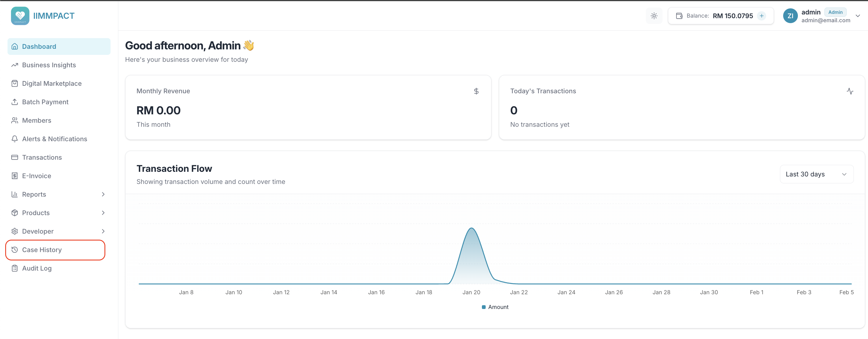Toggle light/dark theme with the sun icon
The width and height of the screenshot is (868, 339).
pyautogui.click(x=654, y=16)
